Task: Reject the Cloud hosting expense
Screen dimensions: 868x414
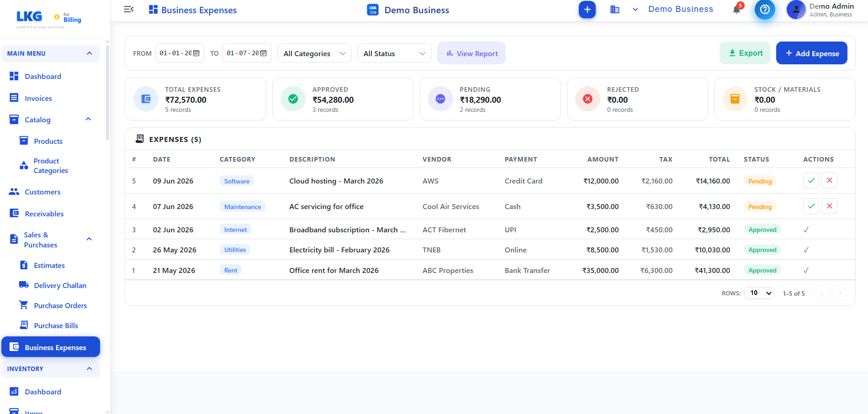Action: pos(829,181)
